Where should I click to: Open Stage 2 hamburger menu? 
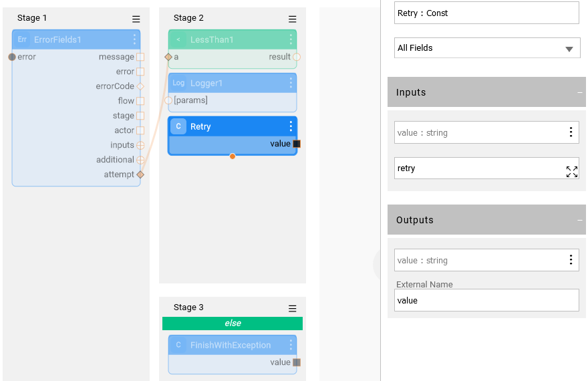[292, 19]
